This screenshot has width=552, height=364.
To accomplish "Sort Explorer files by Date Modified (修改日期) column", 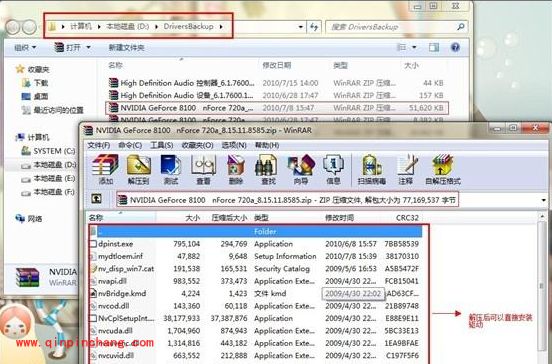I will (277, 65).
